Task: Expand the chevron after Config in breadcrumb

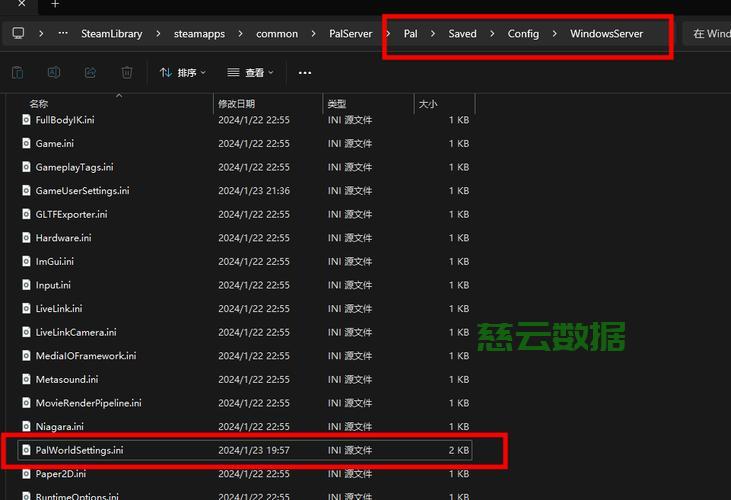Action: pos(555,33)
